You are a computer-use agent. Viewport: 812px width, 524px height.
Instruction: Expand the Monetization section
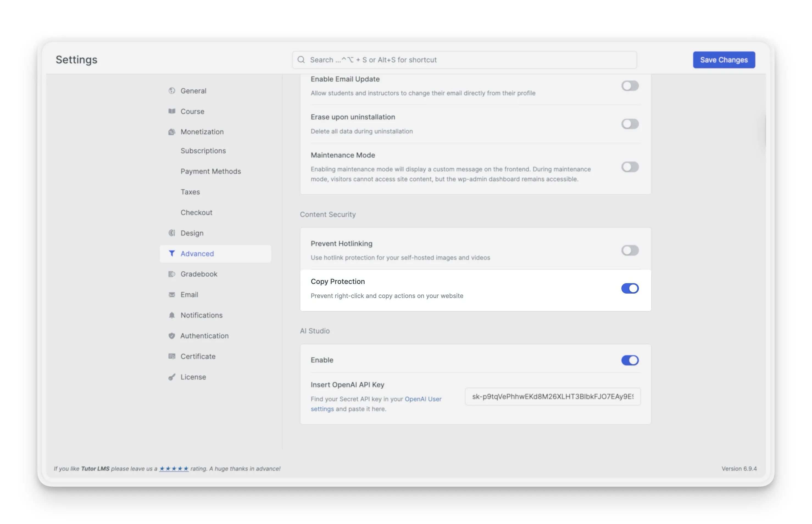[x=202, y=132]
